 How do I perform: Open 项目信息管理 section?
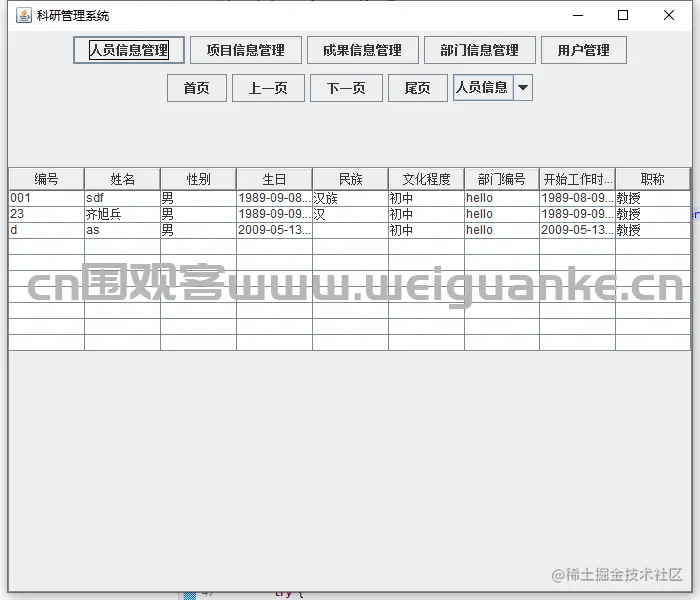(246, 50)
